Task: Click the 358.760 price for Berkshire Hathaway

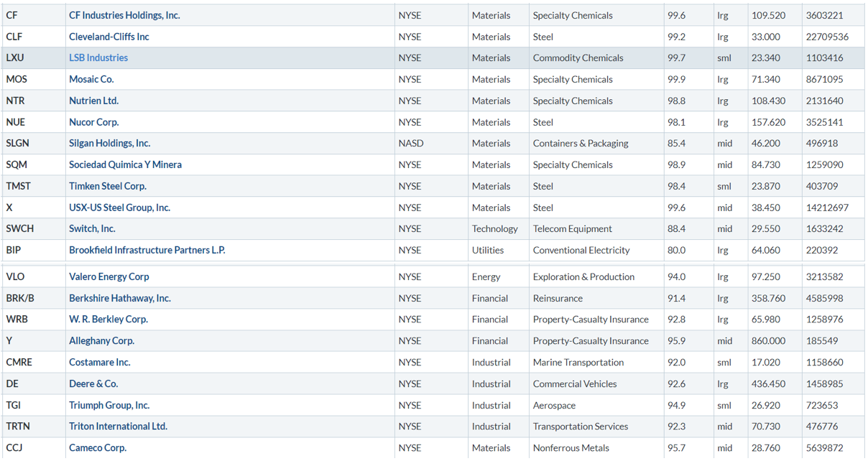Action: 769,299
